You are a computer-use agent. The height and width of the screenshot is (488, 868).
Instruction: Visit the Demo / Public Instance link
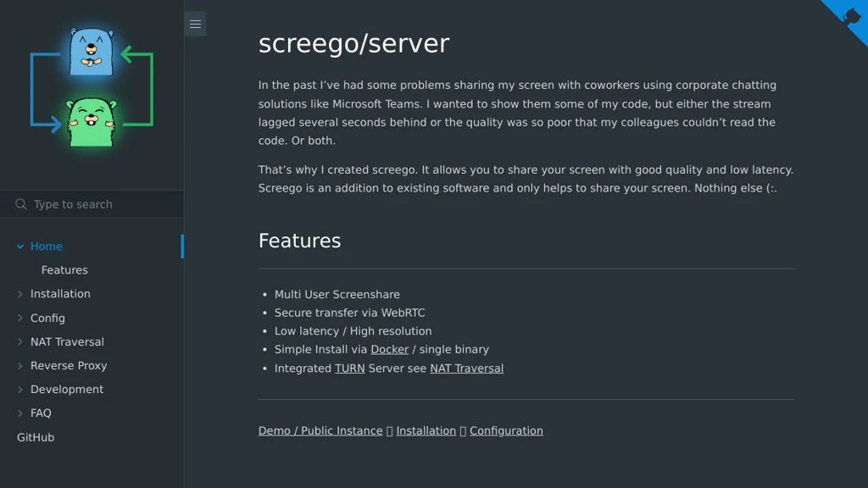click(x=320, y=430)
